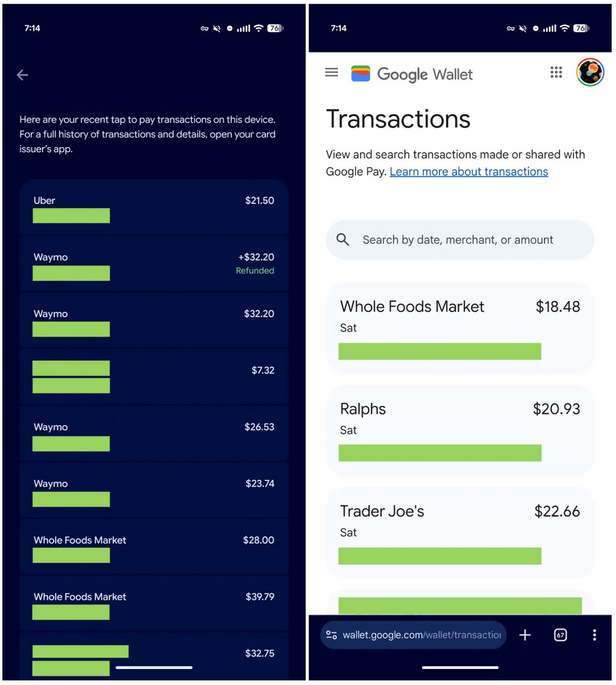Open the Ralphs $20.93 transaction
The width and height of the screenshot is (616, 685).
460,430
